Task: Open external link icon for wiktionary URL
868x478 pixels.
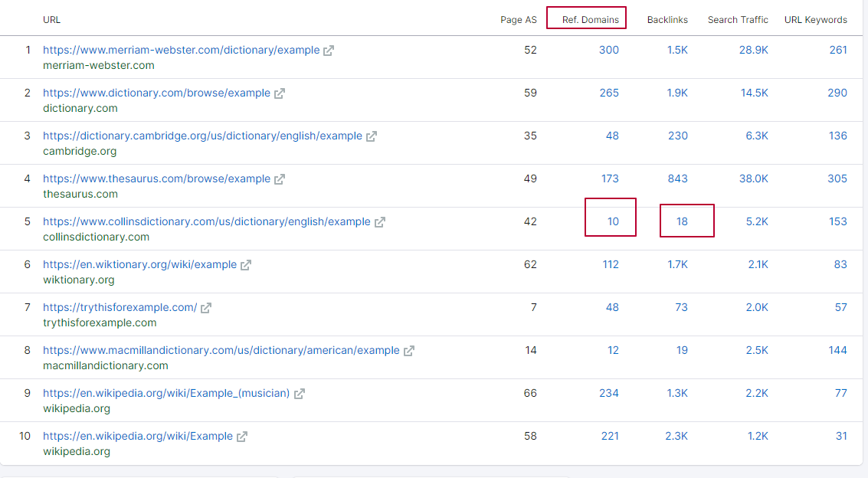Action: pyautogui.click(x=246, y=265)
